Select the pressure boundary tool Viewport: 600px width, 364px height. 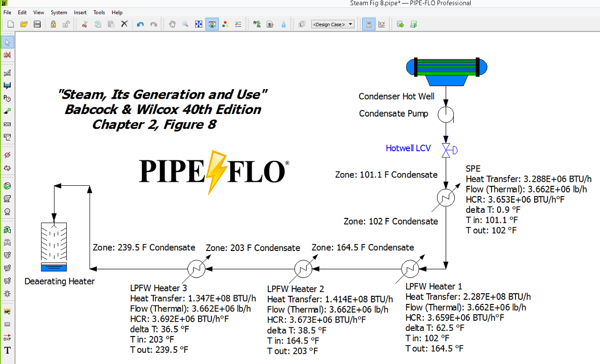point(7,98)
